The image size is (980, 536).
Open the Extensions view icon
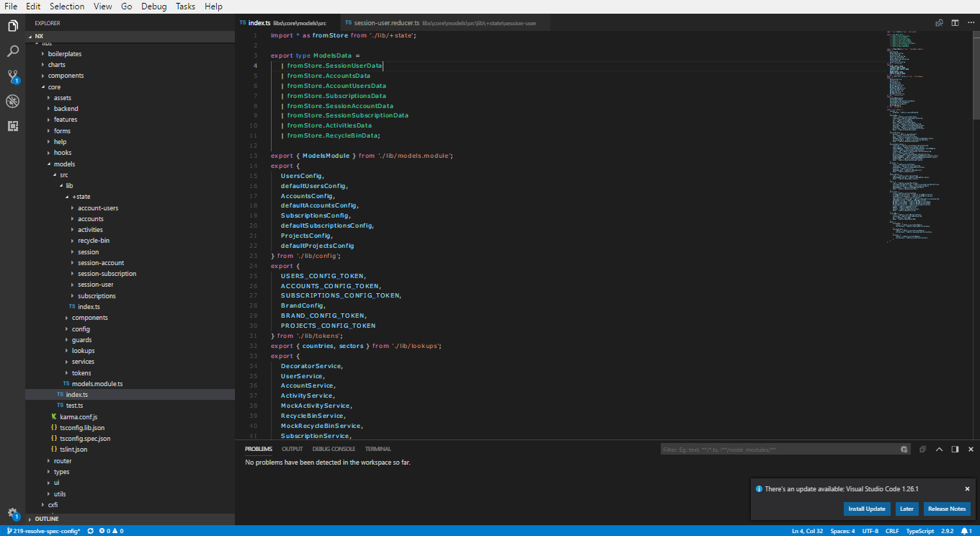click(12, 127)
